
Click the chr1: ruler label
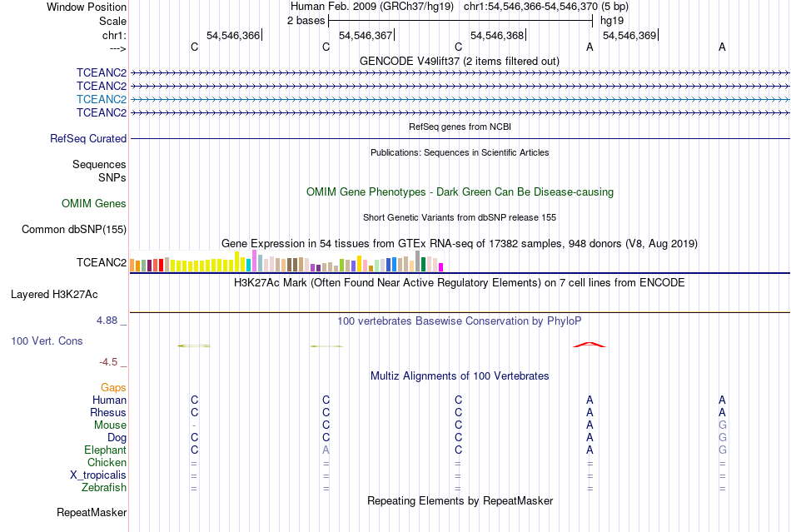click(x=114, y=35)
